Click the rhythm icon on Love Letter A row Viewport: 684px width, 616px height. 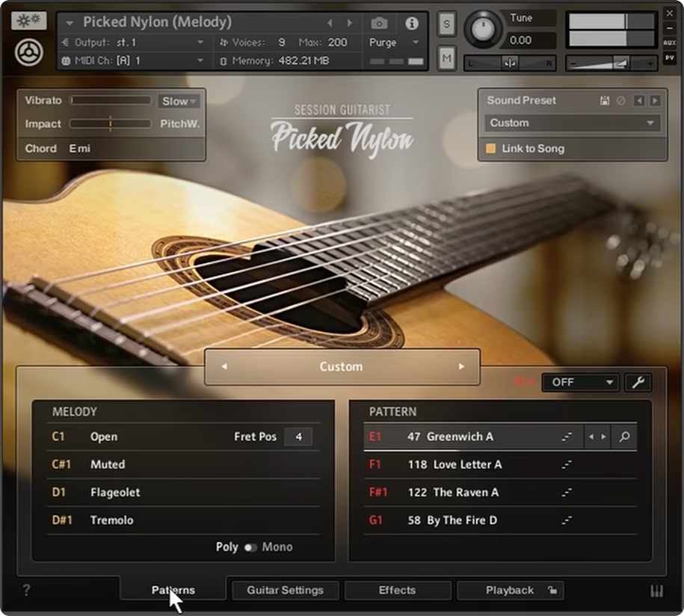[567, 465]
